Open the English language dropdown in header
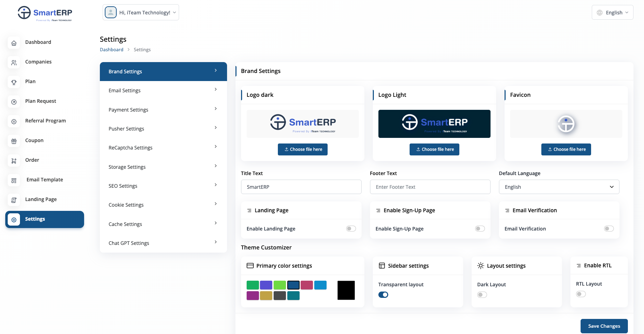 612,13
